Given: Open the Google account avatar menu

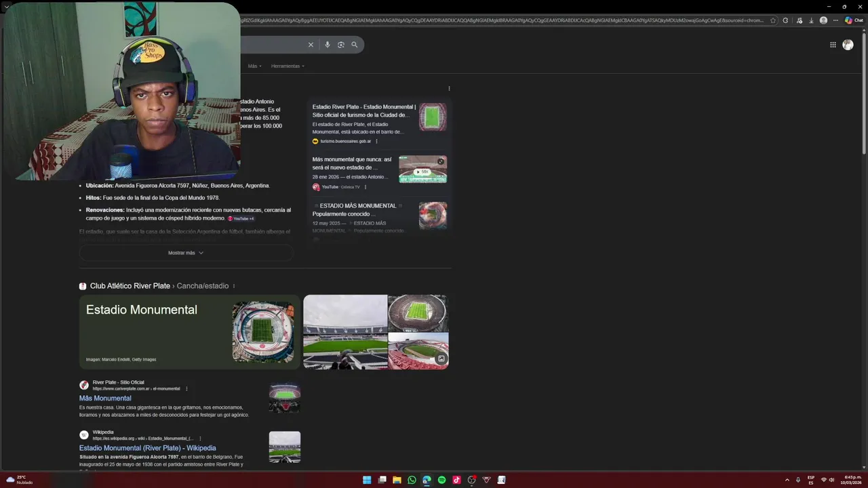Looking at the screenshot, I should pyautogui.click(x=848, y=45).
